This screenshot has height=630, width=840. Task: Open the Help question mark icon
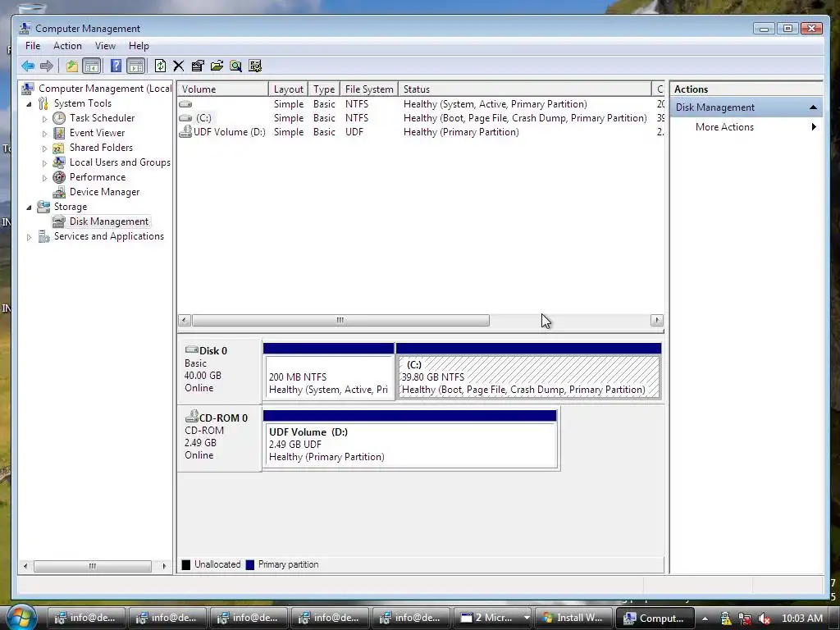point(116,66)
